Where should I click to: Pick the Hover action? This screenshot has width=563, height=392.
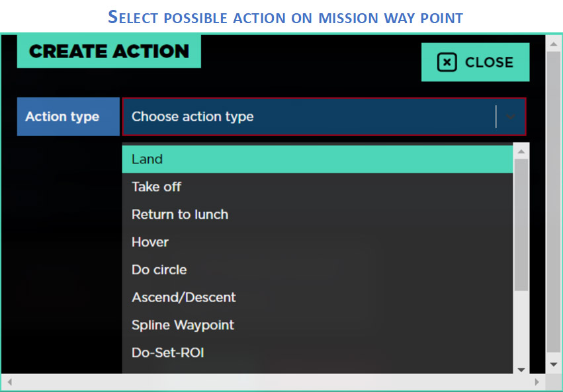(x=150, y=243)
